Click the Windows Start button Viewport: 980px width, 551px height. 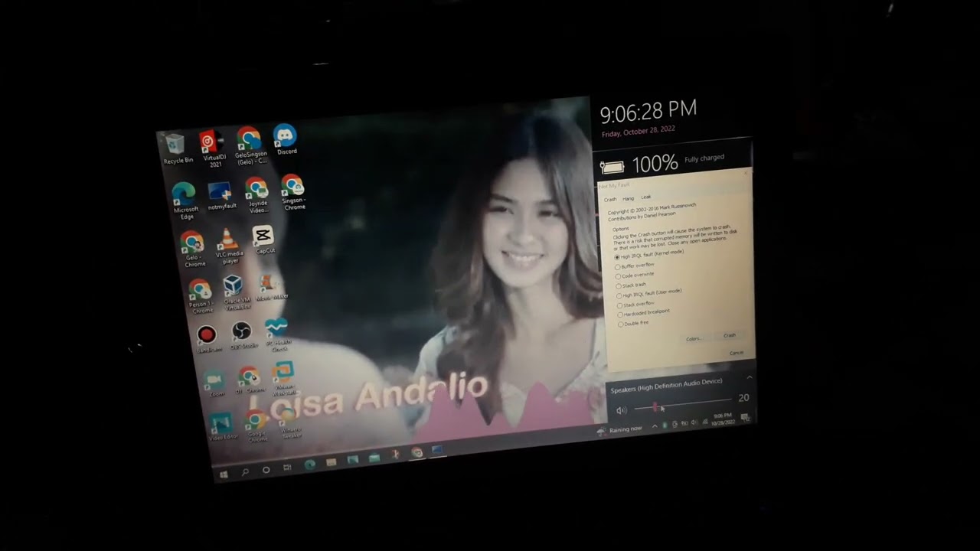224,474
